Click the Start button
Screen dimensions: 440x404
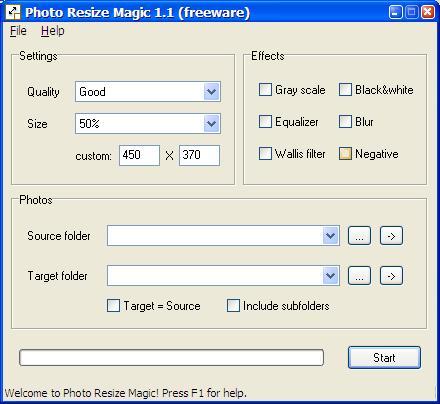pos(384,358)
